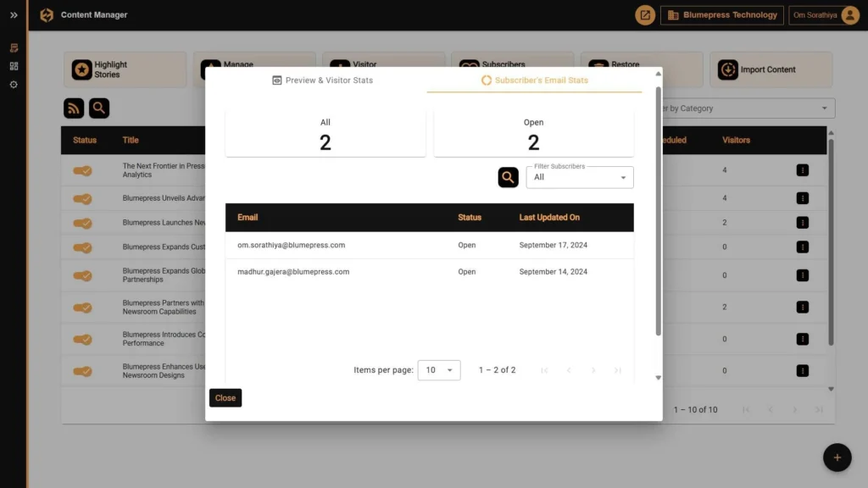Screen dimensions: 868x488
Task: Click the compose icon in the top bar
Action: [644, 14]
